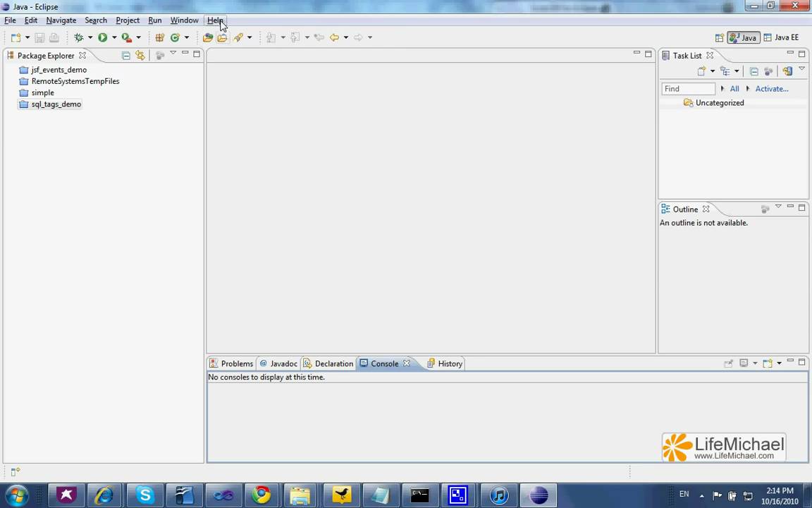Switch to the History tab

point(445,363)
